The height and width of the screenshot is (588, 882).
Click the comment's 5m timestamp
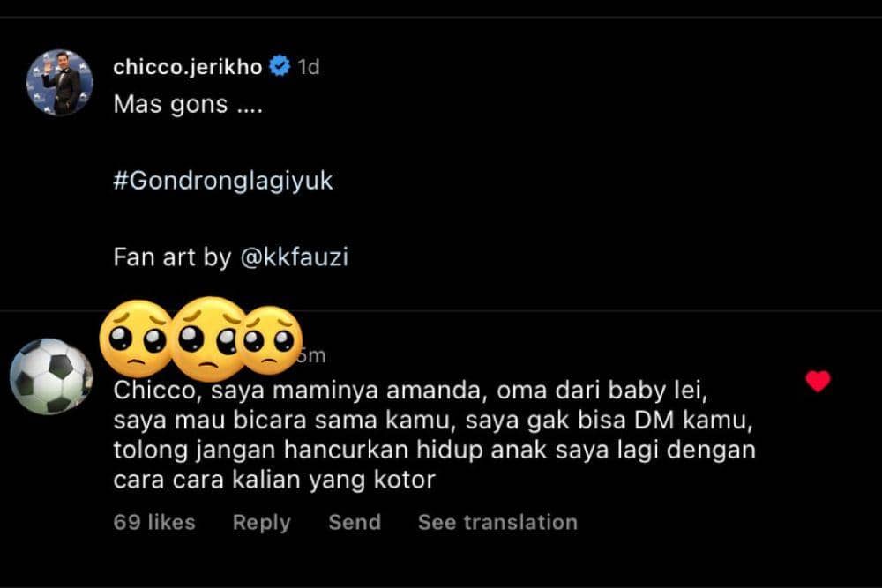click(314, 356)
